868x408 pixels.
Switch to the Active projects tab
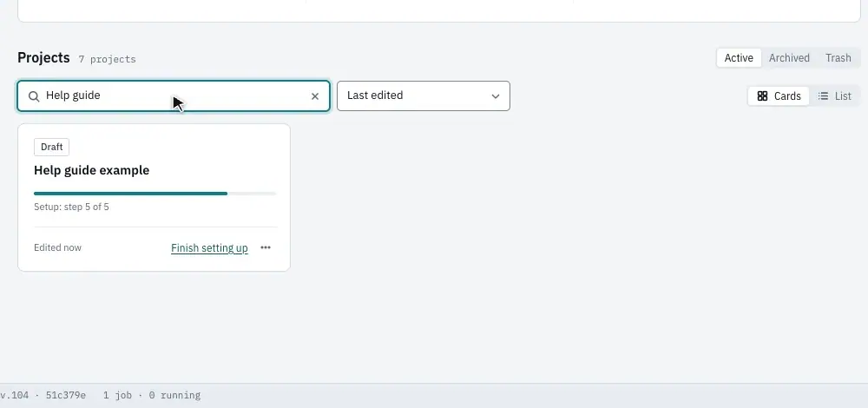[739, 58]
